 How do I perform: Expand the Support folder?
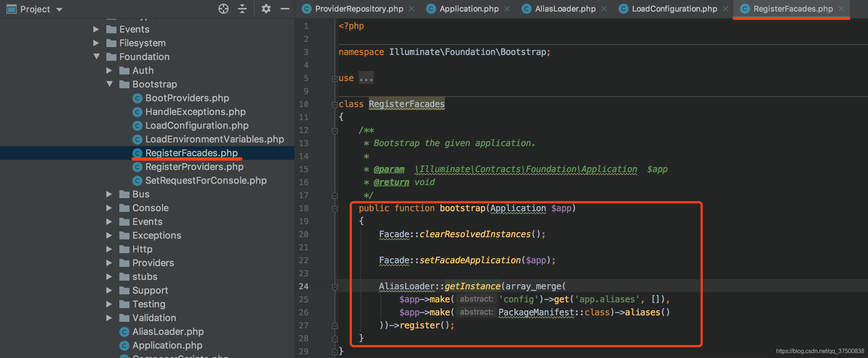[109, 290]
